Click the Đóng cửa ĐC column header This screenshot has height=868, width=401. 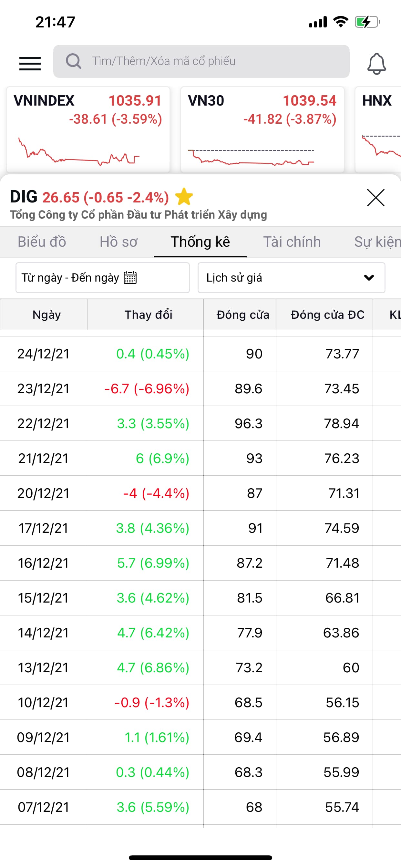[327, 315]
